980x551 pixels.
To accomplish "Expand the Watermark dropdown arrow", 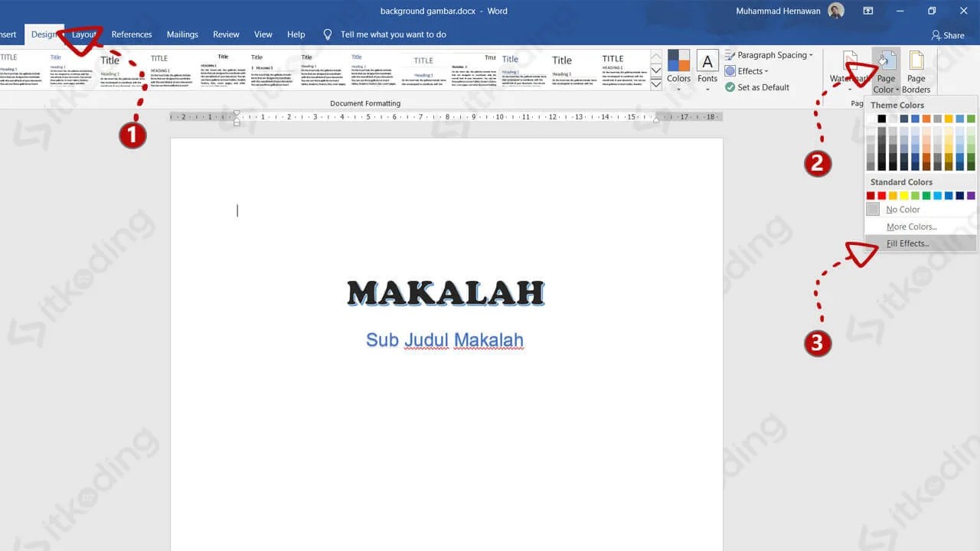I will (x=850, y=90).
